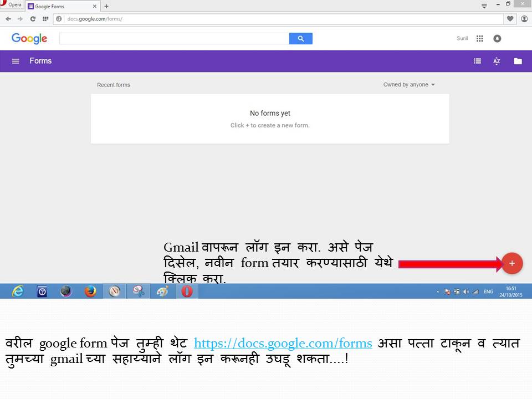Switch to list view in Forms header

click(477, 61)
